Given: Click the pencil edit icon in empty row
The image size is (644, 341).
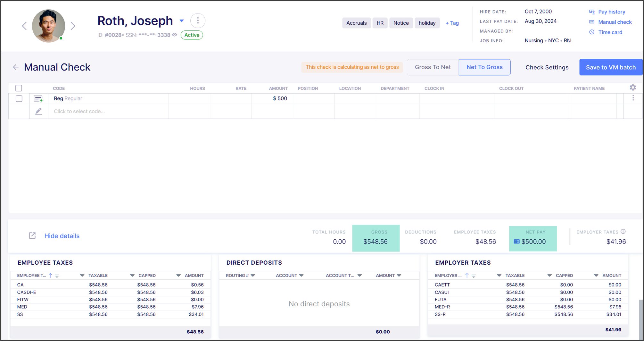Looking at the screenshot, I should [38, 112].
